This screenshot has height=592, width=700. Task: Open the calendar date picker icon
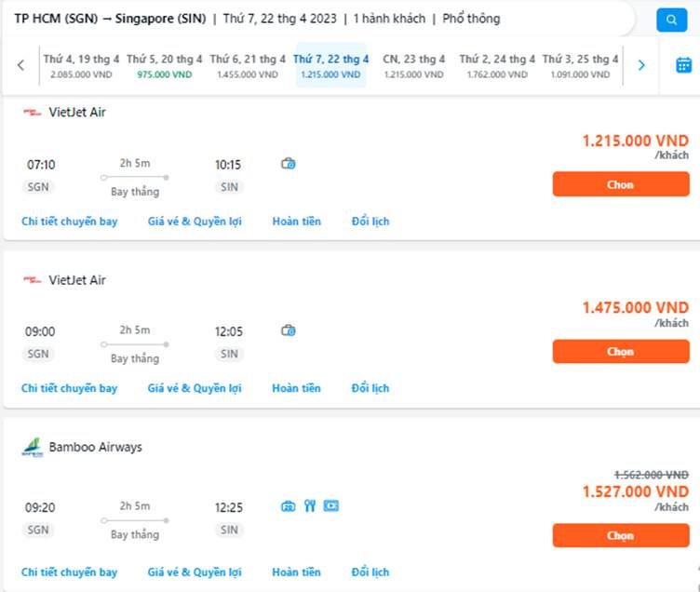(683, 65)
